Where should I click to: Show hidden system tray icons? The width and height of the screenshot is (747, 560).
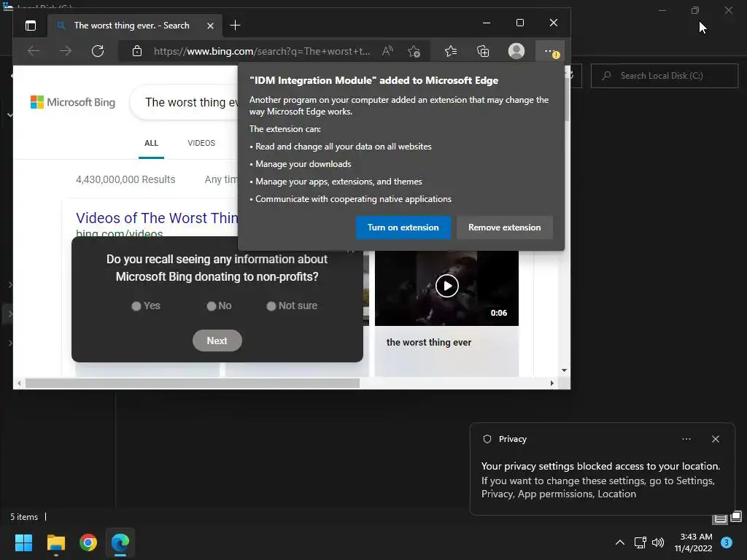[620, 542]
